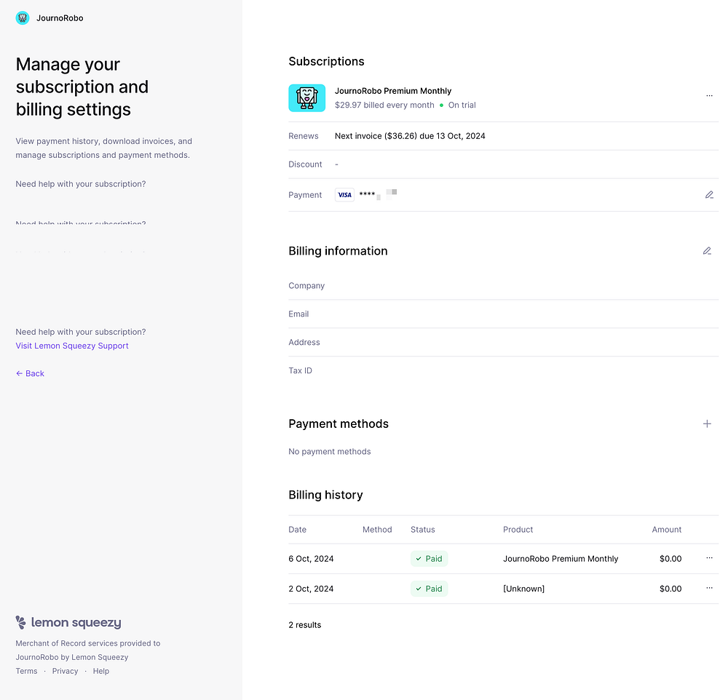
Task: Click the JournoRobo Premium Monthly subscription title
Action: tap(393, 91)
